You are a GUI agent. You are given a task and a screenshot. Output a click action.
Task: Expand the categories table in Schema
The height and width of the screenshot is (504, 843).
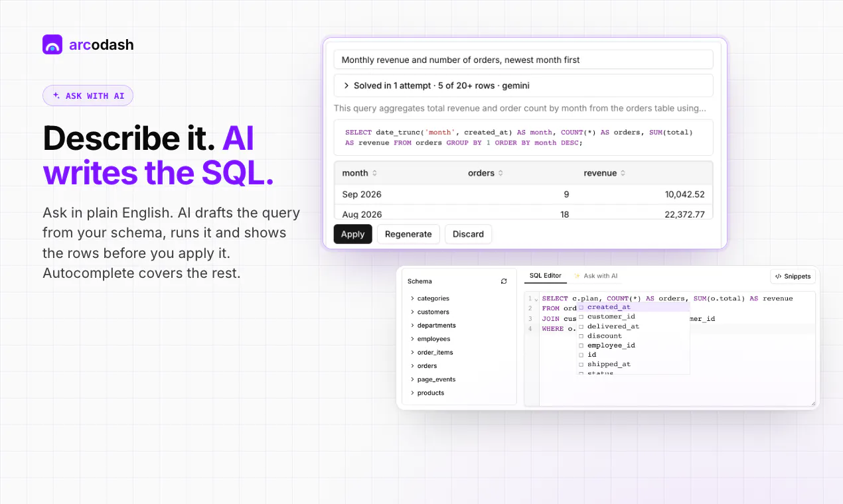coord(412,298)
